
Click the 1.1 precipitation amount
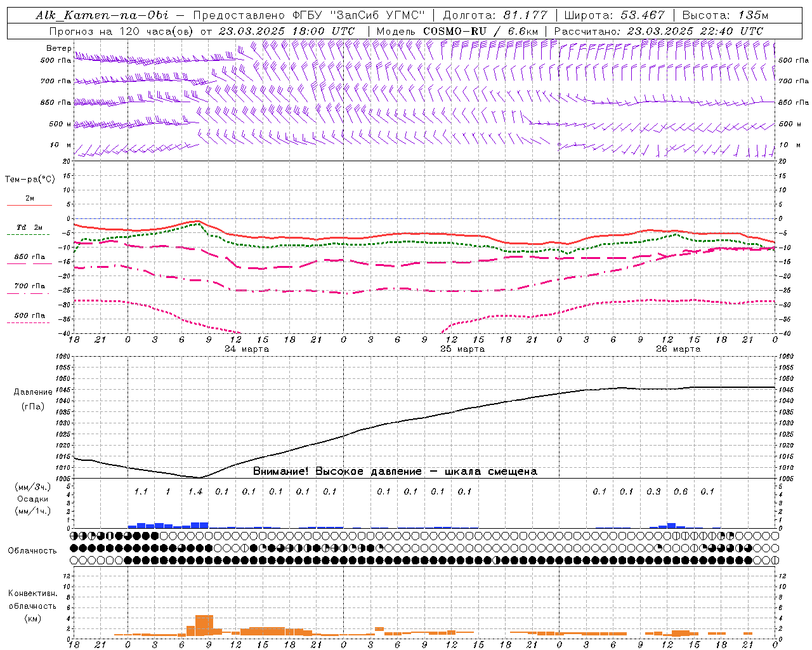(141, 492)
